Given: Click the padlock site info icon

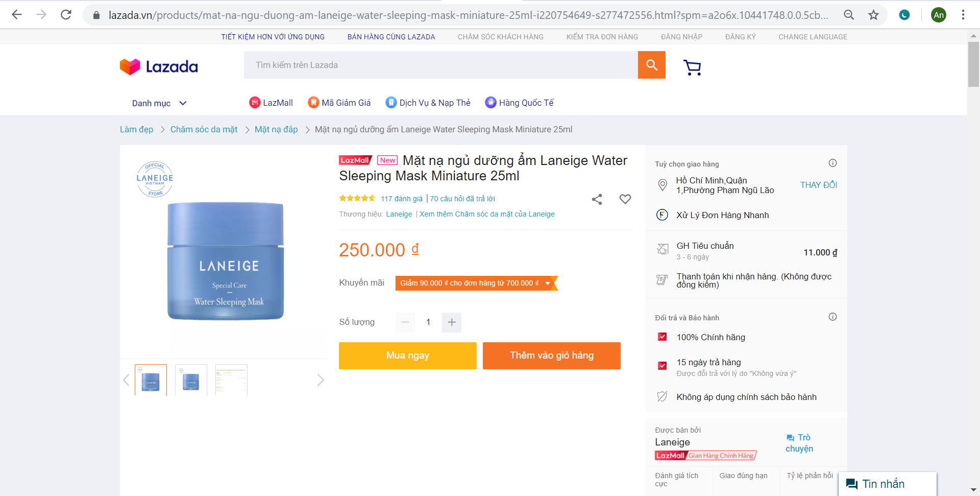Looking at the screenshot, I should [96, 15].
